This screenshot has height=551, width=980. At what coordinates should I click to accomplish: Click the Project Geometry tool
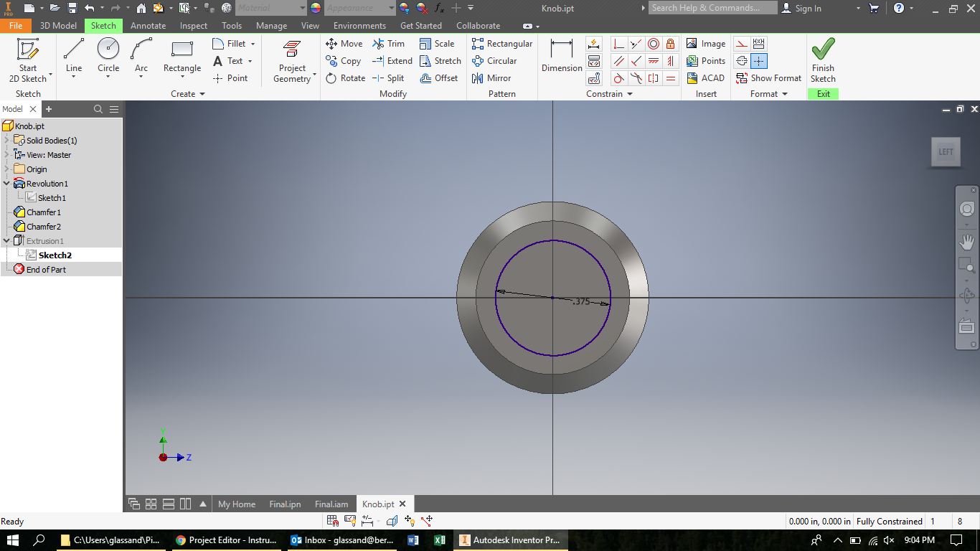pos(292,61)
